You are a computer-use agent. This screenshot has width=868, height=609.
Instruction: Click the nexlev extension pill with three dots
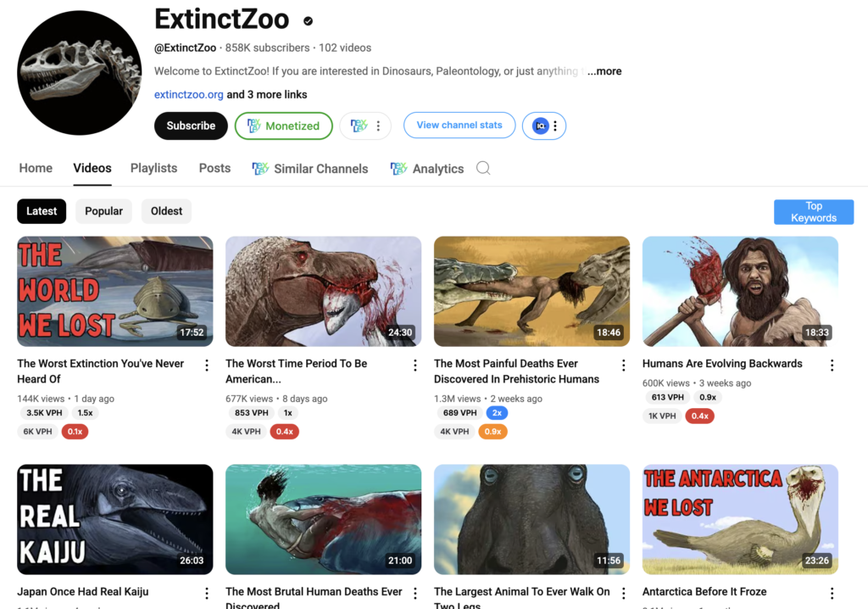tap(365, 126)
